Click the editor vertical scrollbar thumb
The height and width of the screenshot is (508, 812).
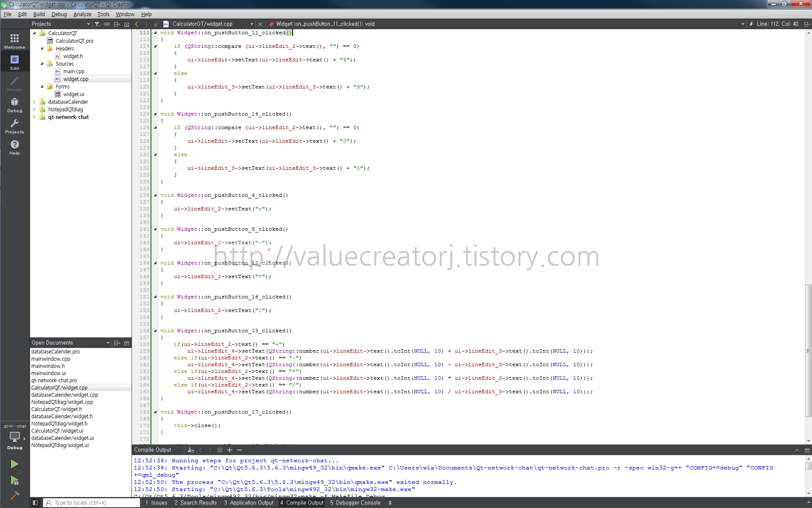[808, 351]
